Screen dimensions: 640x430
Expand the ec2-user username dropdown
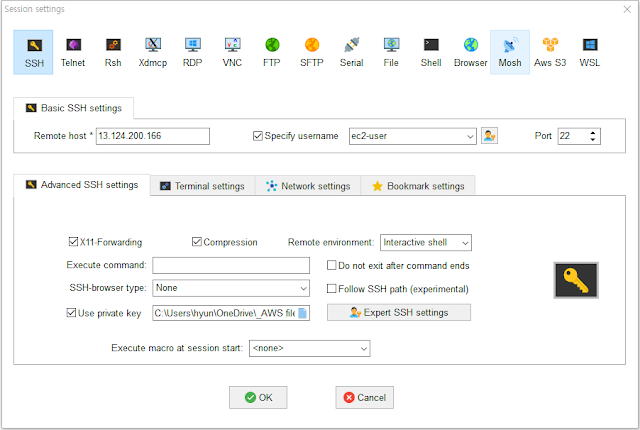pyautogui.click(x=470, y=136)
